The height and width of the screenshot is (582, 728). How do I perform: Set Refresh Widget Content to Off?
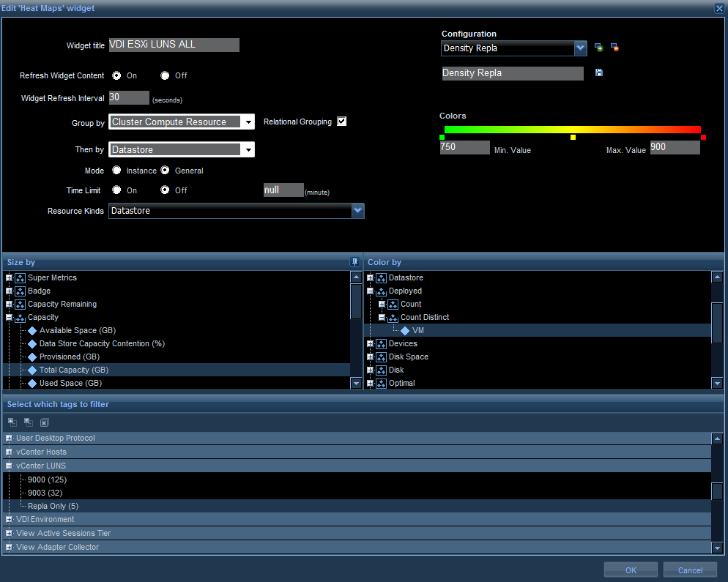click(165, 75)
